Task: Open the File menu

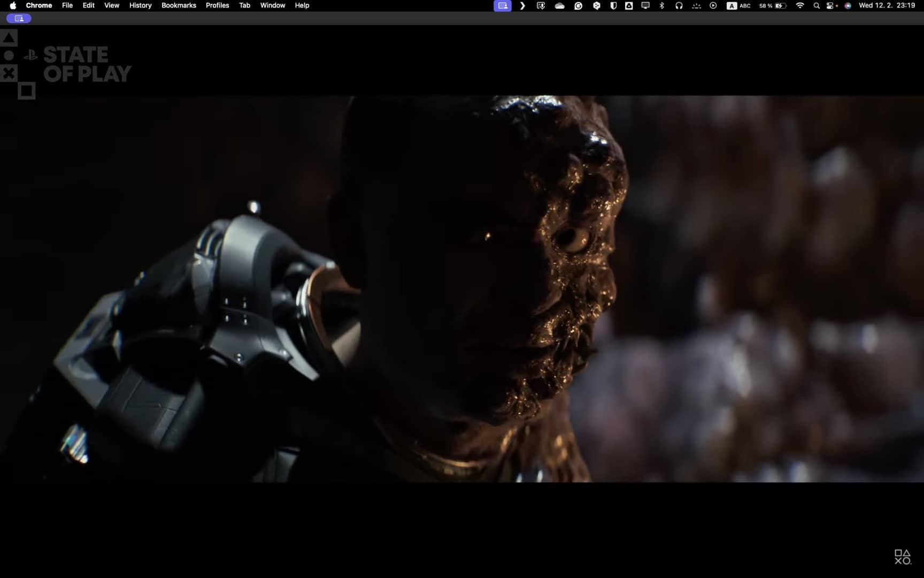Action: pyautogui.click(x=67, y=5)
